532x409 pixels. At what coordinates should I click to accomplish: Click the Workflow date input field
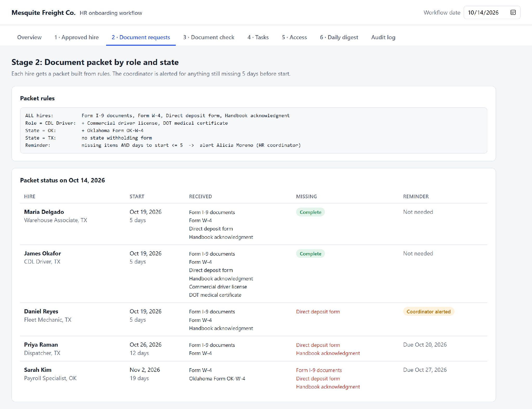[x=492, y=12]
